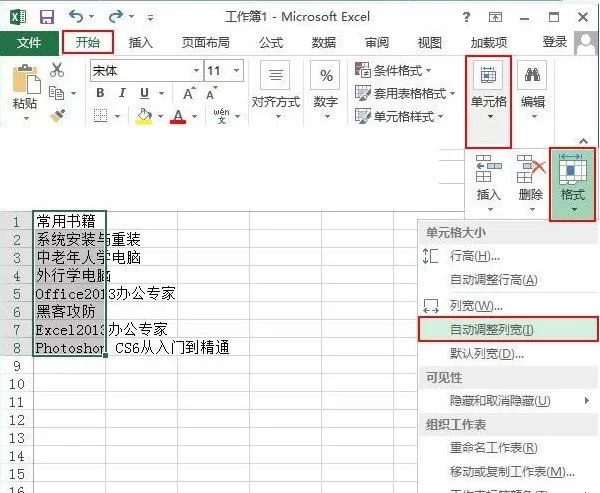This screenshot has height=493, width=600.
Task: Open Format as Table menu
Action: coord(406,93)
